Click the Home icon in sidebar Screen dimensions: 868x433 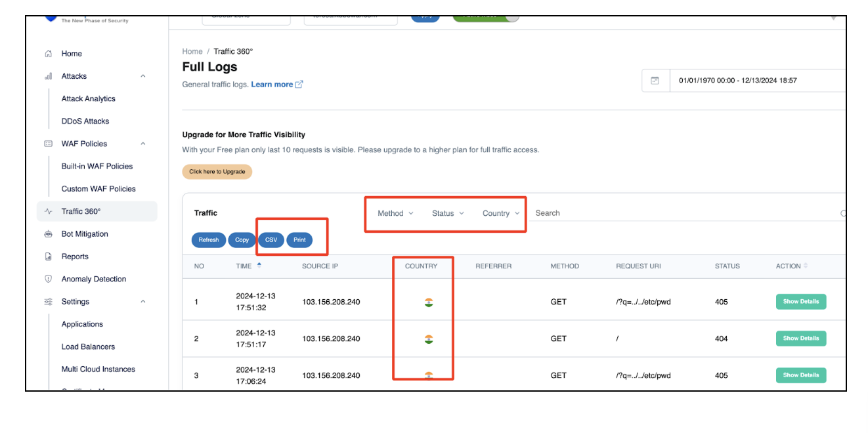[x=48, y=54]
